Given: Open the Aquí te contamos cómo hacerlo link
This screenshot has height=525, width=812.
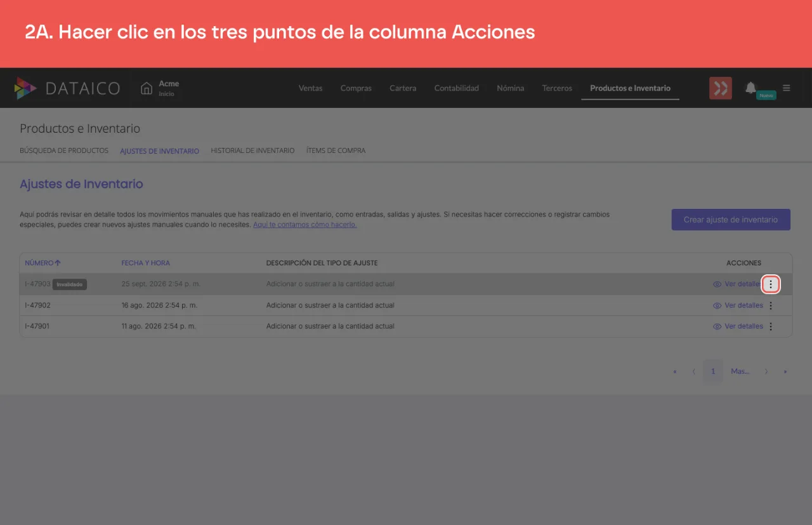Looking at the screenshot, I should tap(304, 225).
